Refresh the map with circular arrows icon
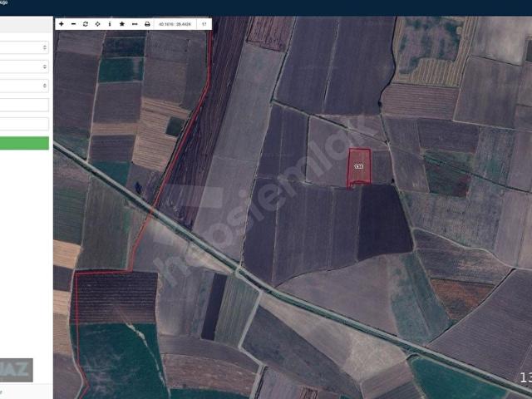532x399 pixels. (86, 24)
